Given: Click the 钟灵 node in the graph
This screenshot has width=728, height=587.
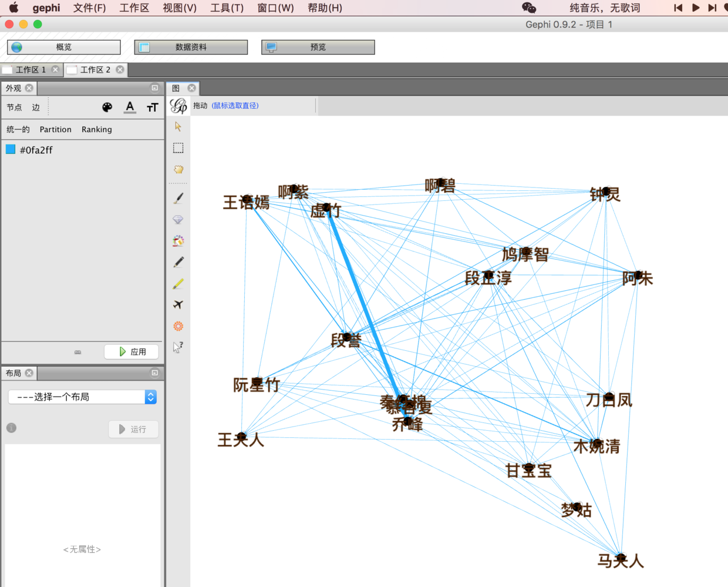Looking at the screenshot, I should [606, 191].
